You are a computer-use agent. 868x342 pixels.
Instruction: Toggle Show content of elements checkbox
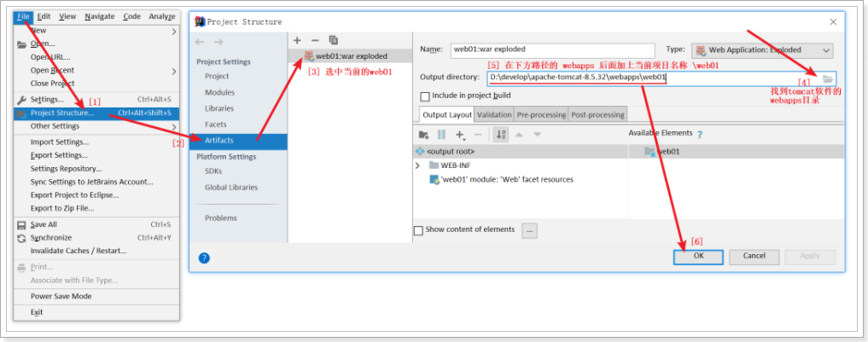[418, 230]
